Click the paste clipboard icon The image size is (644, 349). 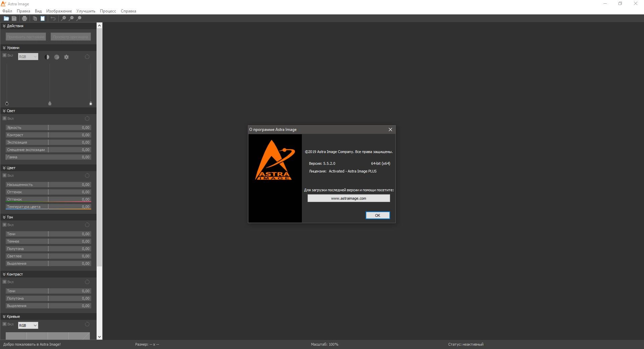[x=43, y=18]
